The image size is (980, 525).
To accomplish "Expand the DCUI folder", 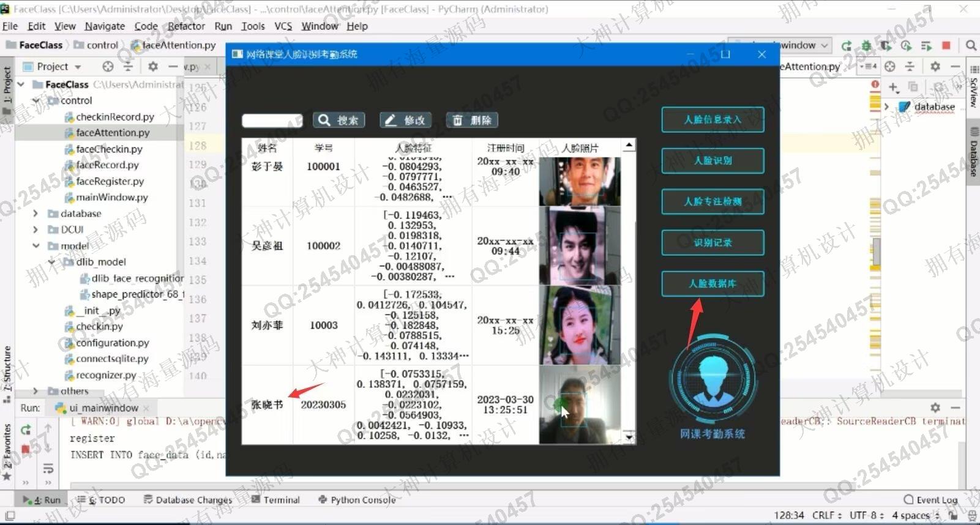I will (36, 229).
